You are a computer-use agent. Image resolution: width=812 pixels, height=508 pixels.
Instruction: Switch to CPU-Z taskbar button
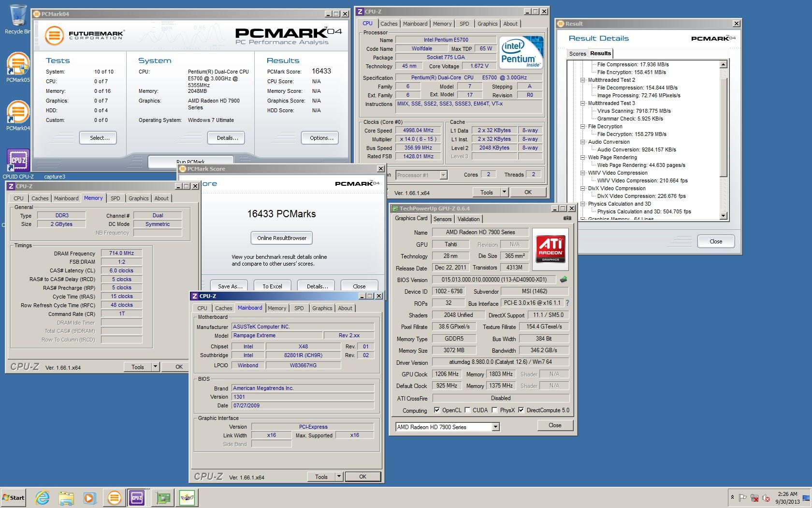(137, 497)
